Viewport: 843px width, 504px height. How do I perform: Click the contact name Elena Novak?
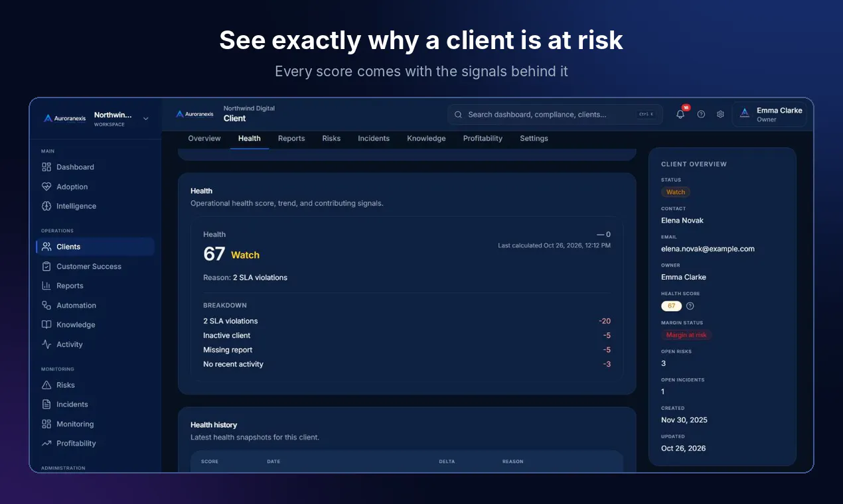(x=682, y=220)
